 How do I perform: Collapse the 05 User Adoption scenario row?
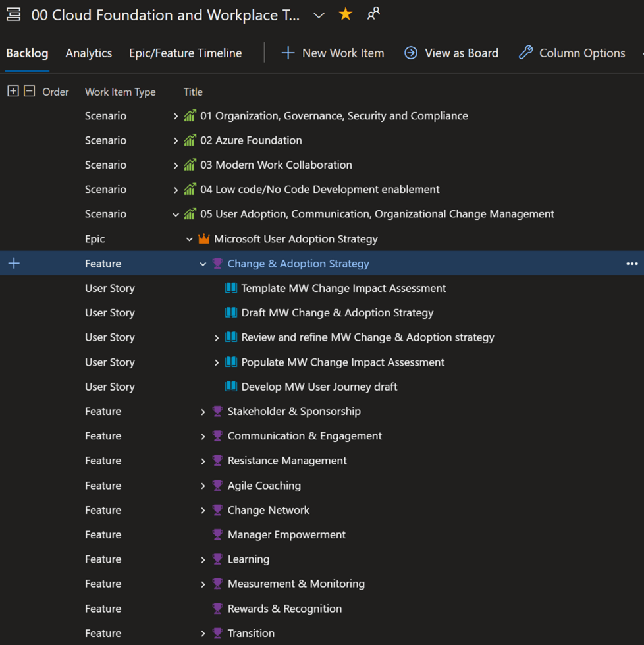[x=175, y=214]
